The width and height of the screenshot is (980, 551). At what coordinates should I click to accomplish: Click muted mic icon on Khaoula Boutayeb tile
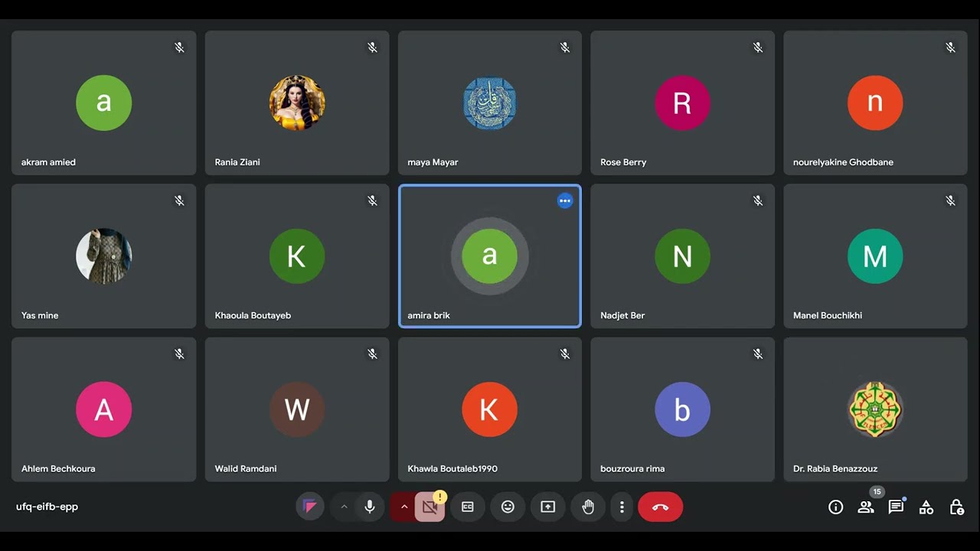(x=372, y=201)
